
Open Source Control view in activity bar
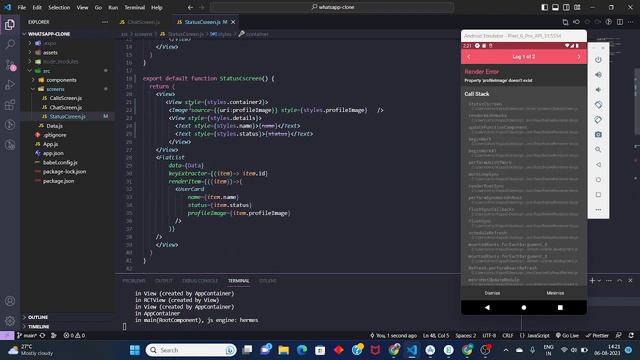(x=10, y=64)
